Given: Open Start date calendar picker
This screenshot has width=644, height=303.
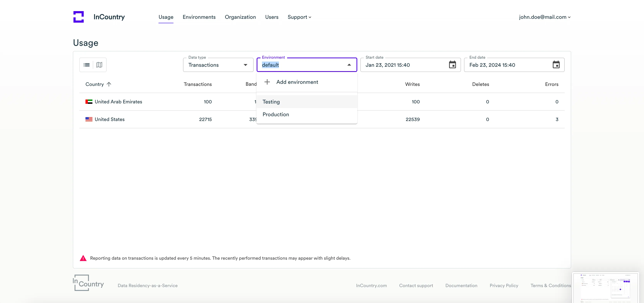Looking at the screenshot, I should [x=452, y=65].
